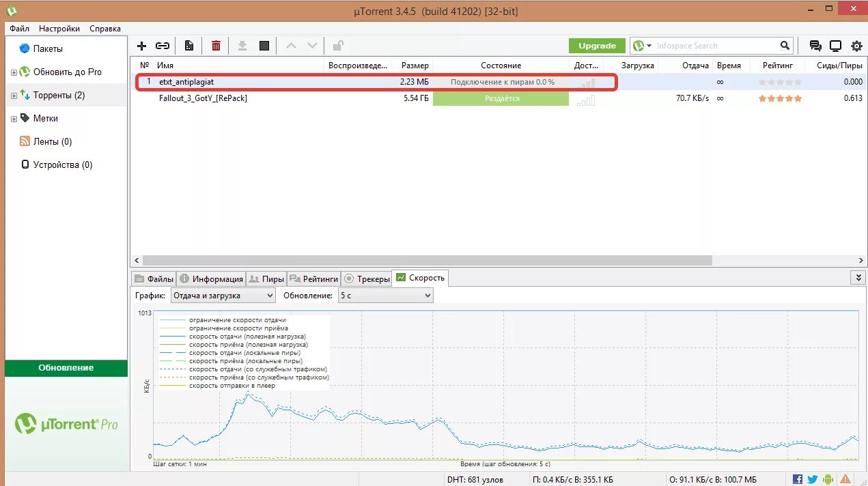Click the rating stars of Fallout_3_GotY row

click(780, 98)
